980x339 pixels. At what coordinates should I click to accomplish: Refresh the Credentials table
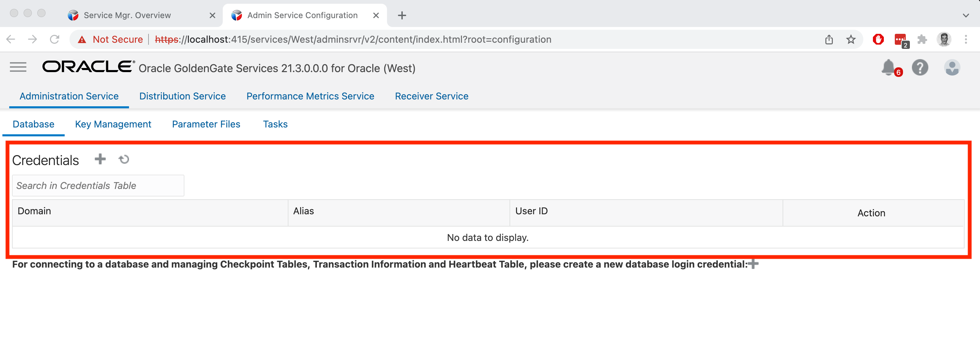124,160
